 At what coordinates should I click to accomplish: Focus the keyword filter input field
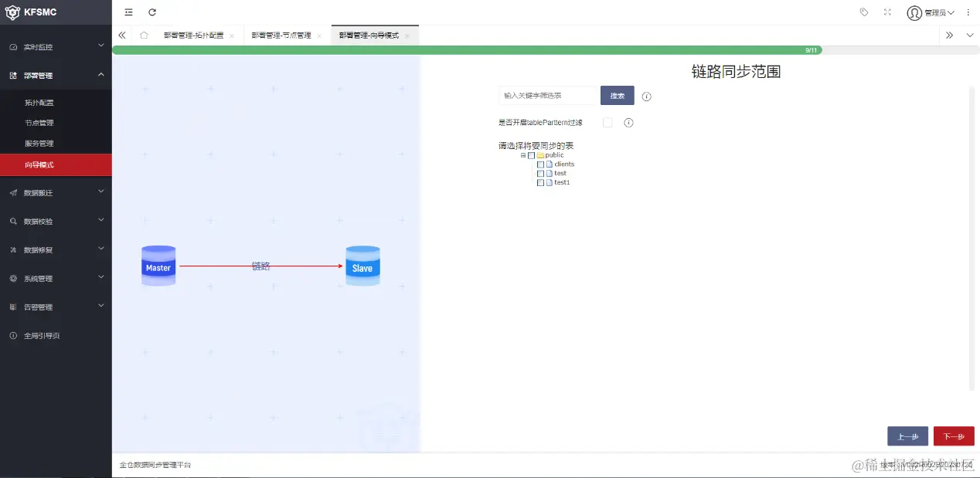pyautogui.click(x=547, y=96)
